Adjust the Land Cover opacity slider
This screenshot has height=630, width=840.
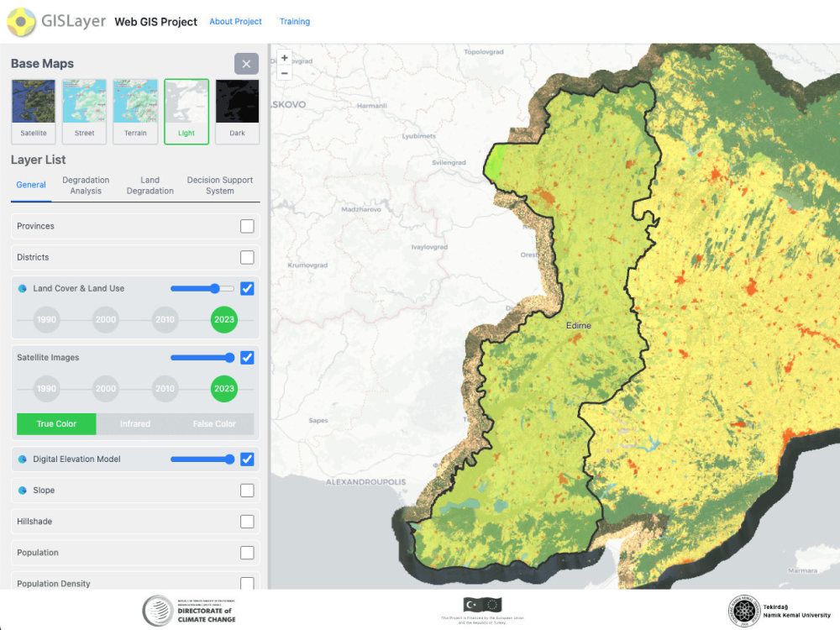[202, 288]
